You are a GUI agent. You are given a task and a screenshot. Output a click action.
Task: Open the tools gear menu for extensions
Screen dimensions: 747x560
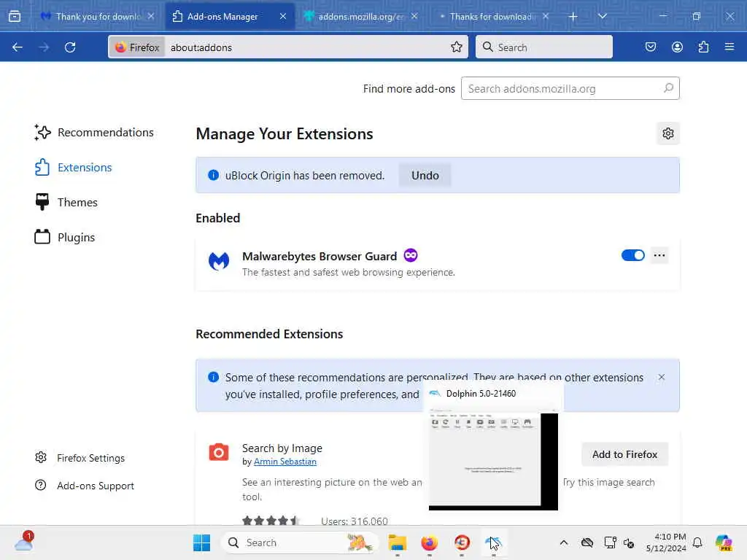pos(668,134)
